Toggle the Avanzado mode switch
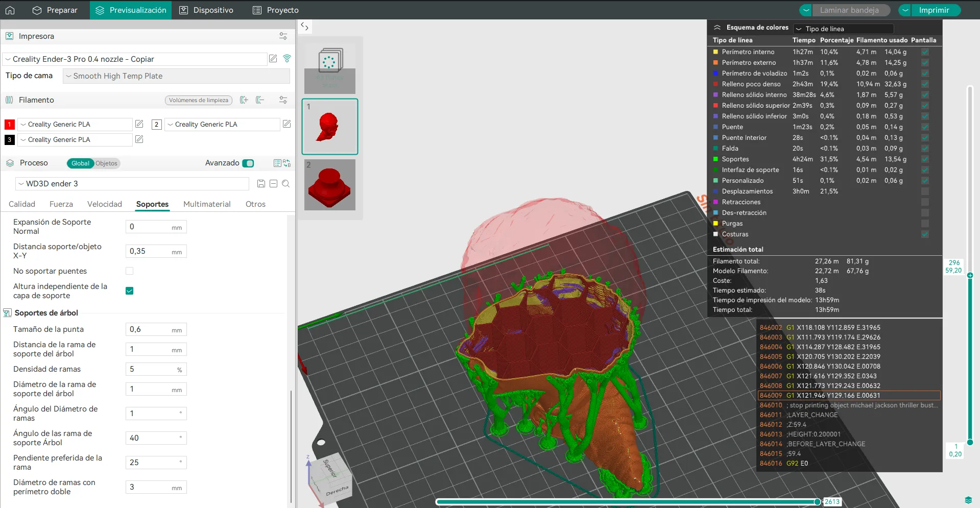Viewport: 980px width, 508px height. point(248,163)
